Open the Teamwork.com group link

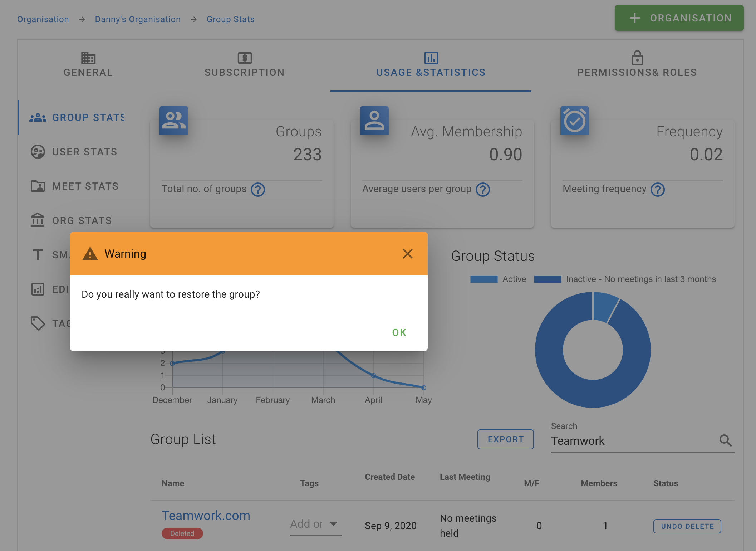coord(206,516)
